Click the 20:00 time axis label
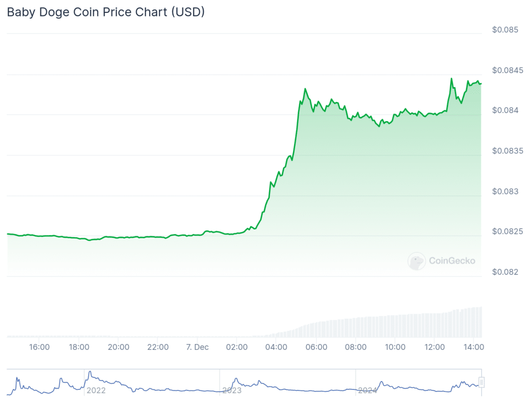This screenshot has width=532, height=406. click(118, 347)
